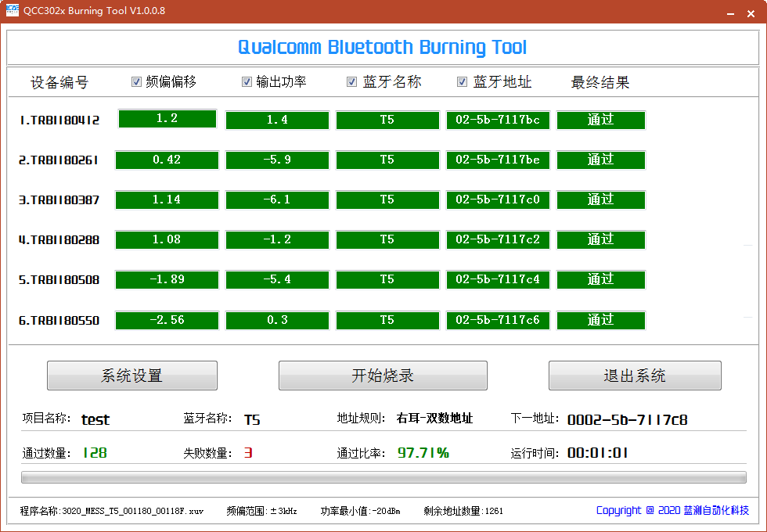This screenshot has height=532, width=767.
Task: Click pass count value 128
Action: click(95, 453)
